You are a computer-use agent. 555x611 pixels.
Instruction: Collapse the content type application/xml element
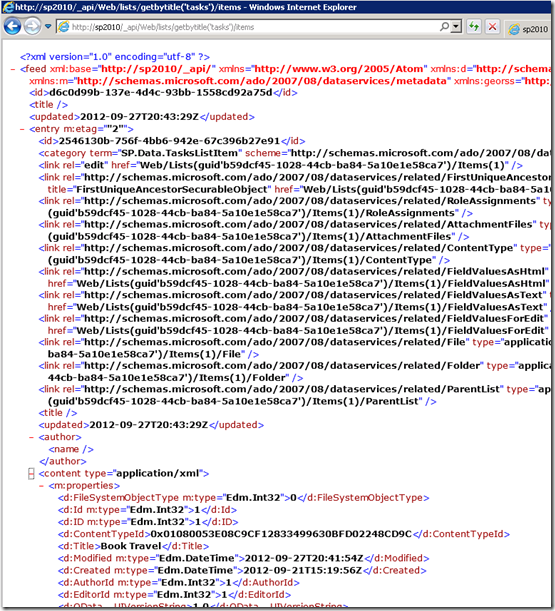pos(31,473)
